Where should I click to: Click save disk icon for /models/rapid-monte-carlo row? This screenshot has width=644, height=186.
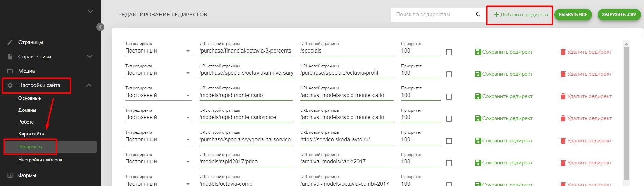click(478, 96)
